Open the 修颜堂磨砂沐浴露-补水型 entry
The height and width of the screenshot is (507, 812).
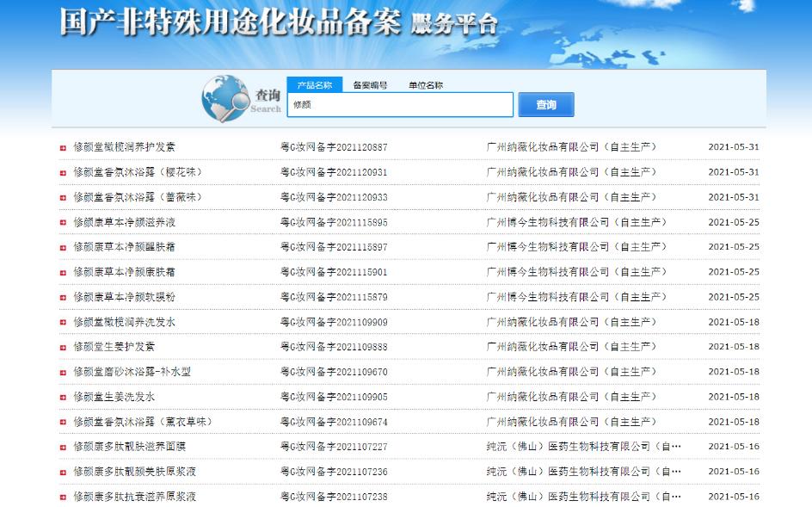(132, 372)
